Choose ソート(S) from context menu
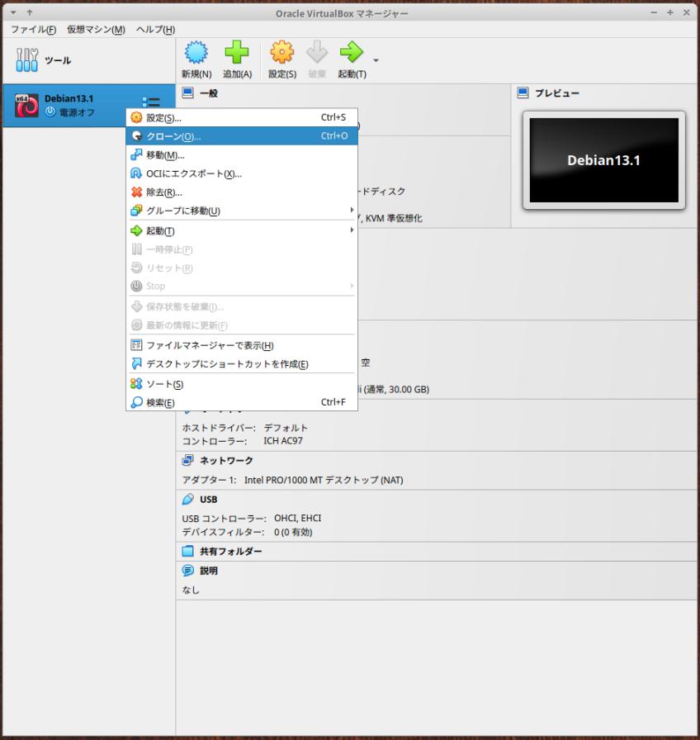This screenshot has height=740, width=700. tap(242, 384)
